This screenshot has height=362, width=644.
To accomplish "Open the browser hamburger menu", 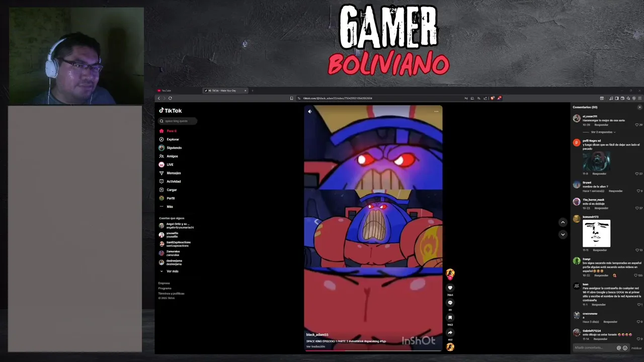I will [639, 98].
